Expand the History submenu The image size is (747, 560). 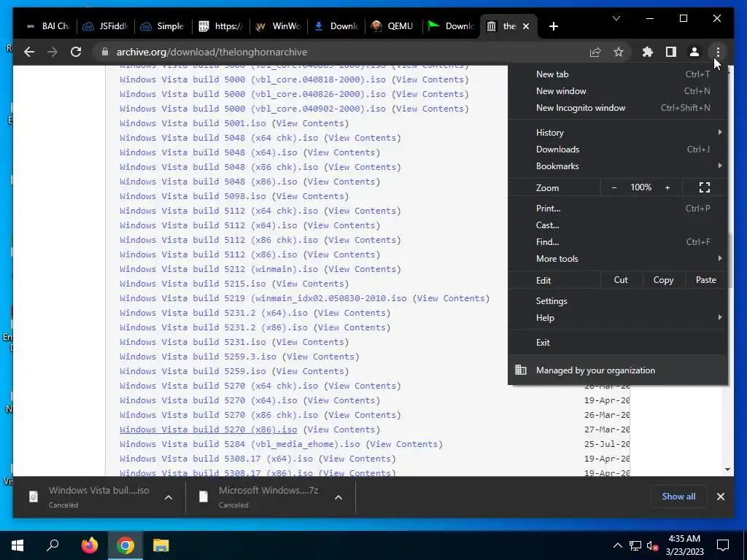click(618, 133)
